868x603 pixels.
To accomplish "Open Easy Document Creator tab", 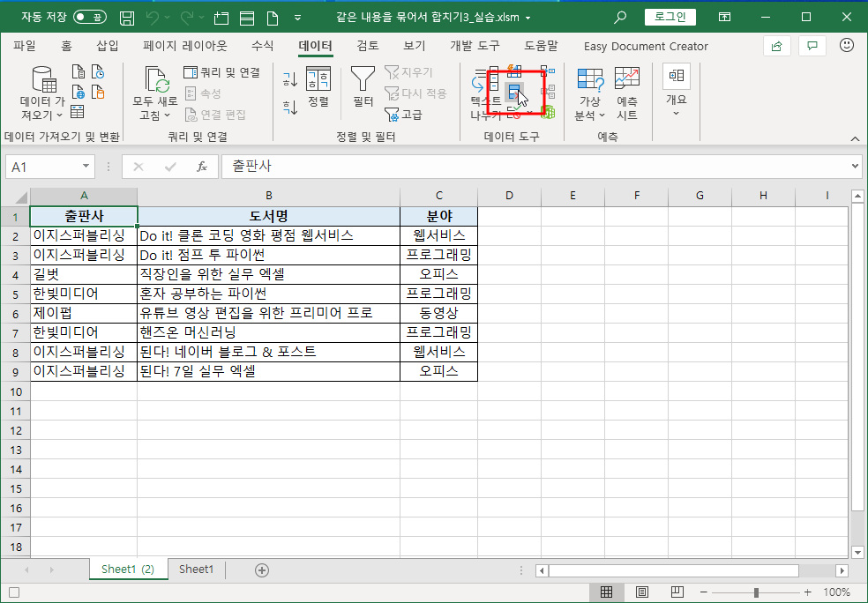I will pos(646,47).
